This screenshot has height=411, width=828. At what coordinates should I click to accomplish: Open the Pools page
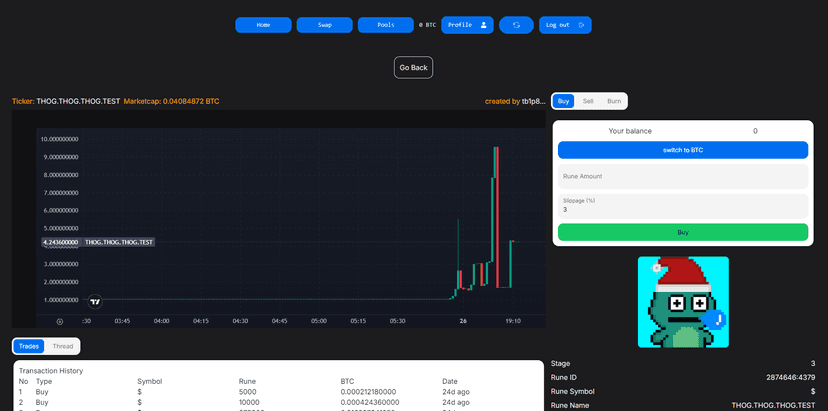point(386,25)
